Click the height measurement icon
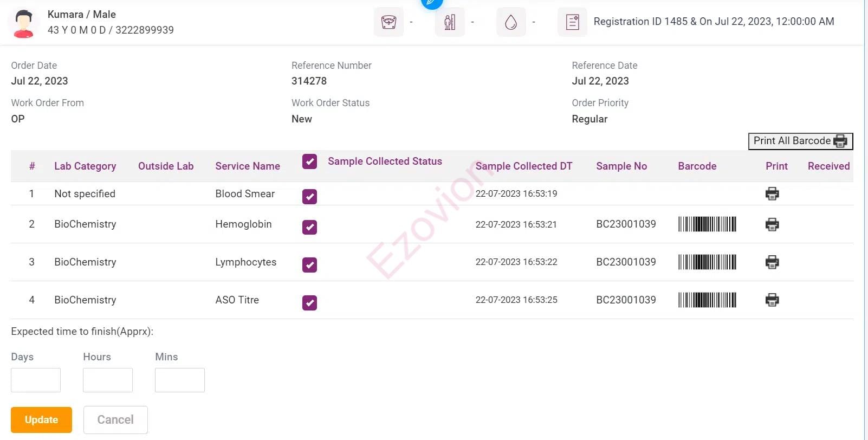Image resolution: width=868 pixels, height=440 pixels. tap(450, 22)
